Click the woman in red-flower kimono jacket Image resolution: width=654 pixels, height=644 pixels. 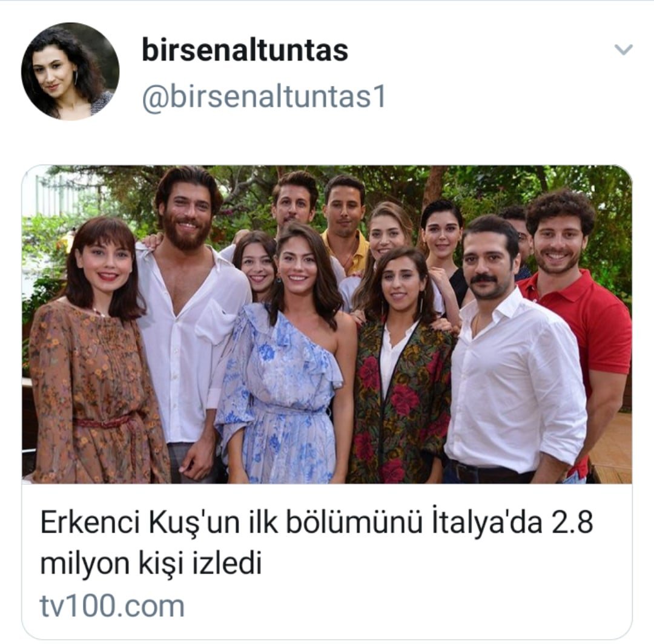[400, 367]
